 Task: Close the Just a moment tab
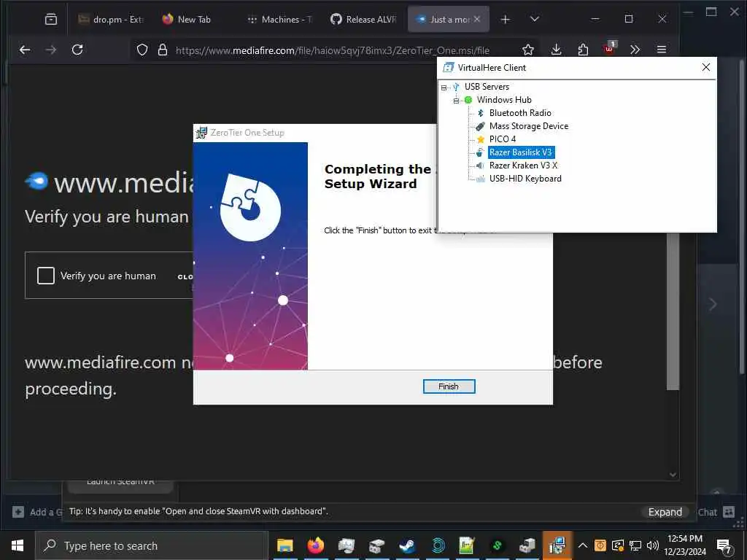click(x=477, y=19)
